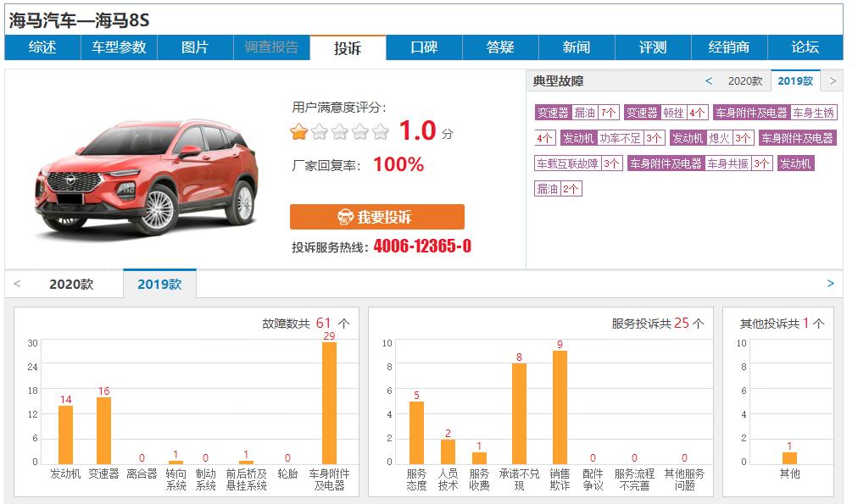Switch to the 论坛 tab
Viewport: 858px width, 504px height.
[802, 48]
